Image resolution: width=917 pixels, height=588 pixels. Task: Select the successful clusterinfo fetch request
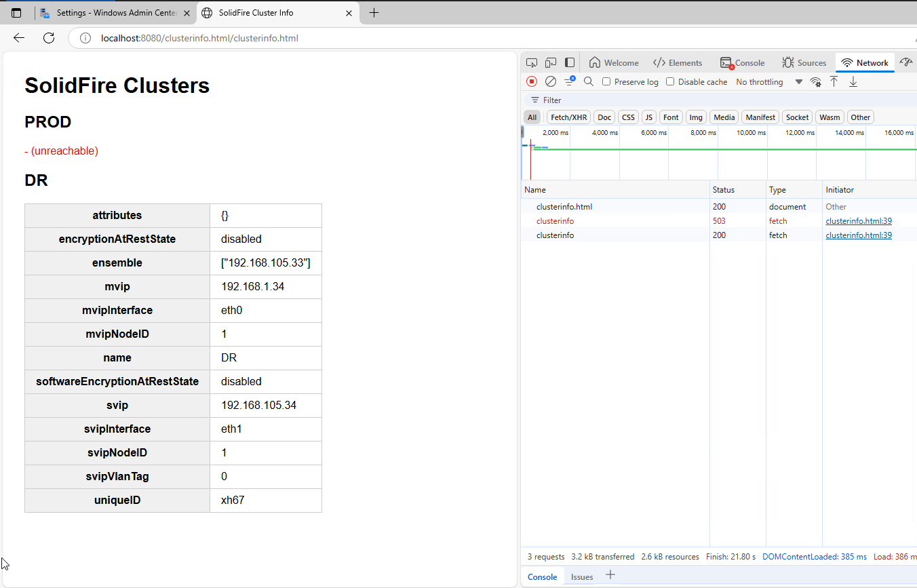click(719, 235)
